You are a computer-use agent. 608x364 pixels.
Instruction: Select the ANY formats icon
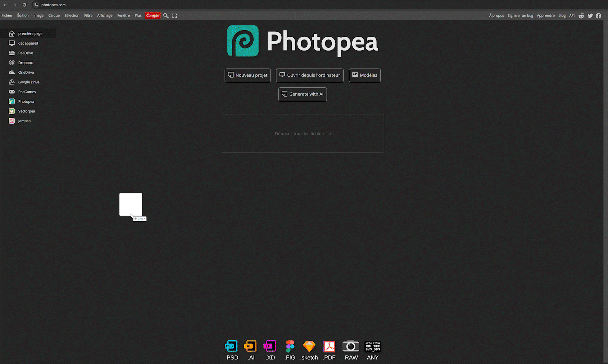click(x=373, y=346)
